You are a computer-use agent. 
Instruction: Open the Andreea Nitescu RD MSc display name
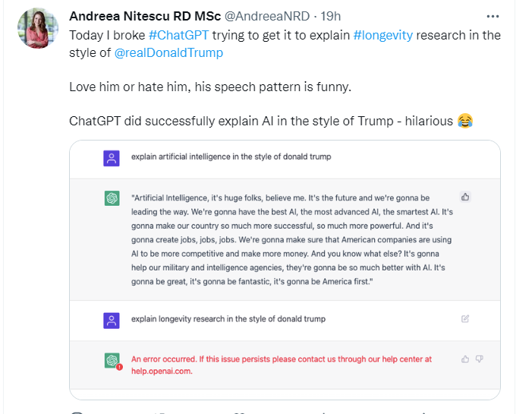pos(144,16)
